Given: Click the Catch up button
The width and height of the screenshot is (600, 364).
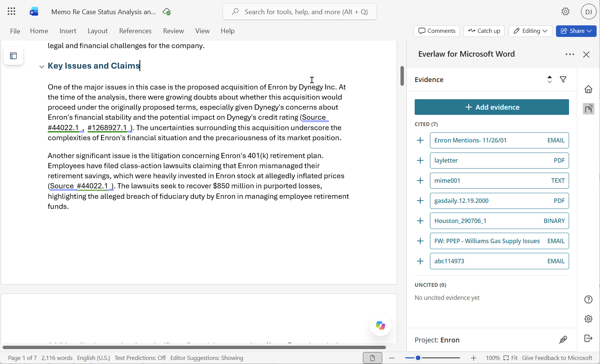Looking at the screenshot, I should pyautogui.click(x=484, y=31).
